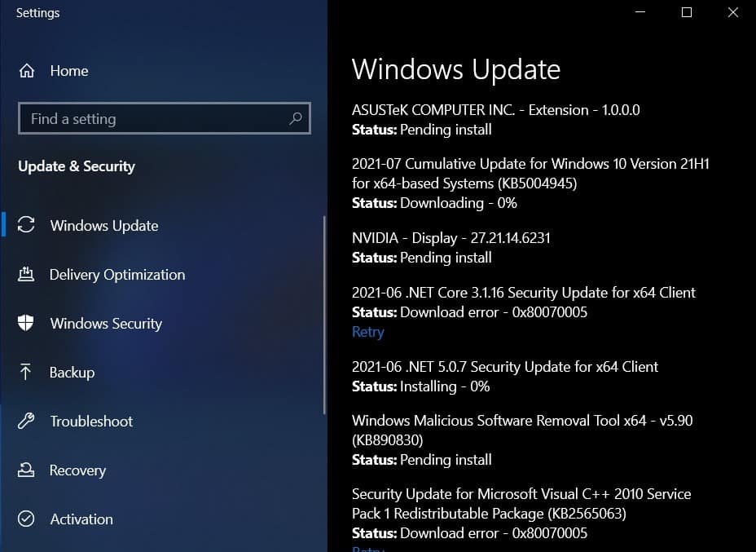This screenshot has height=552, width=756.
Task: Click the Windows Security shield icon
Action: point(27,324)
